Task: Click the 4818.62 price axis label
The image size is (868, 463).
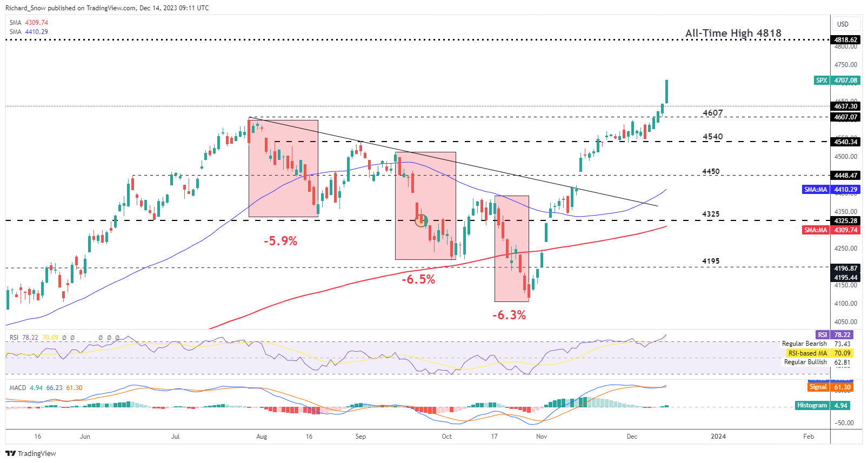Action: tap(845, 40)
